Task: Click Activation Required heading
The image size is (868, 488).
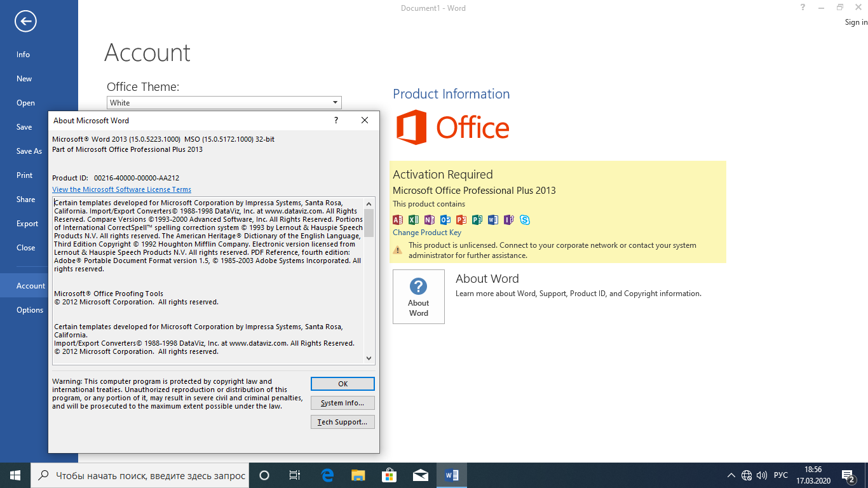Action: (x=443, y=174)
